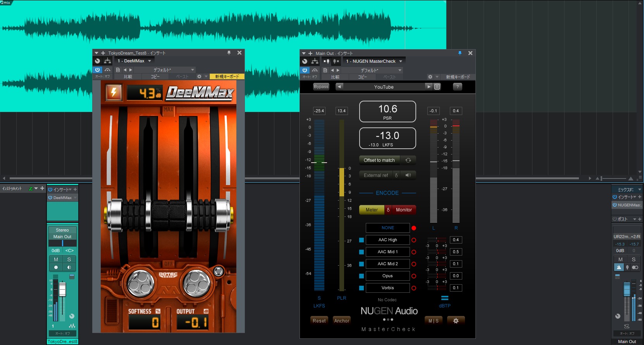Open gear settings in DeeMMax toolbar
The width and height of the screenshot is (644, 345).
pos(199,77)
